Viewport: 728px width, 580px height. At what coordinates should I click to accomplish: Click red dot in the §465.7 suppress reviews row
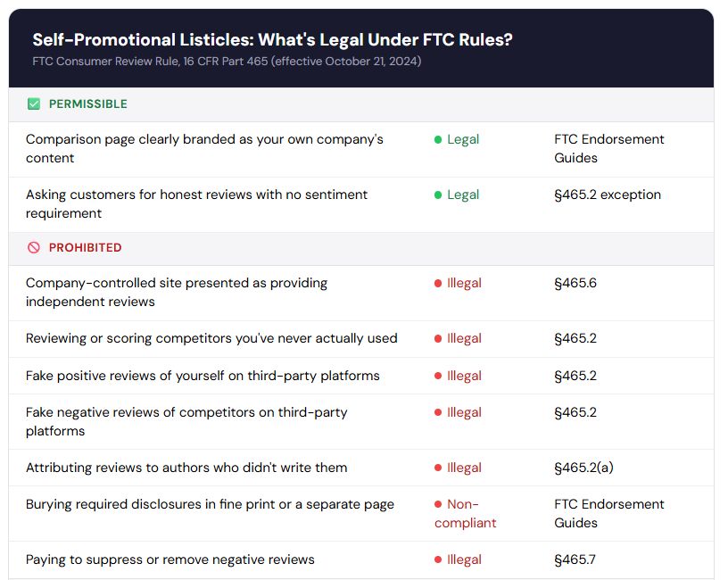(x=438, y=560)
